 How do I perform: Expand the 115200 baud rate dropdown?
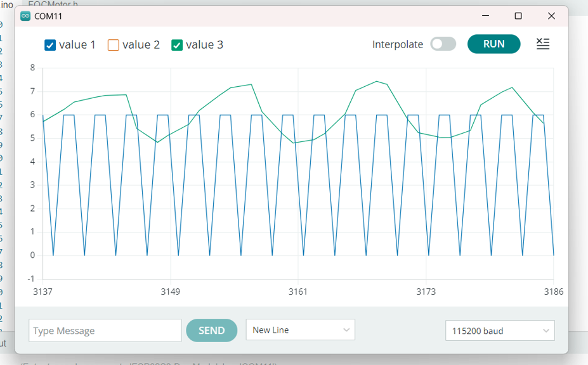coord(500,331)
